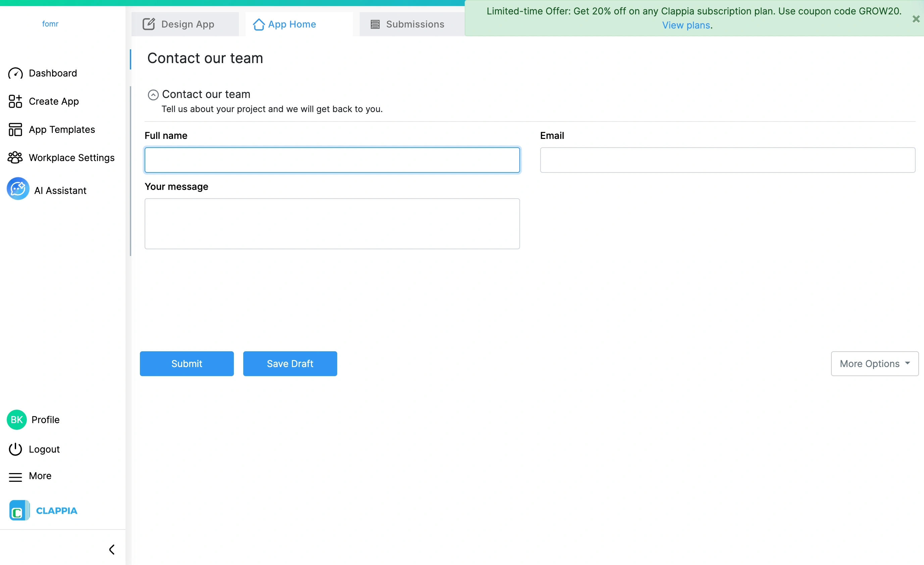Click the Logout power icon
The height and width of the screenshot is (565, 924).
(x=15, y=449)
